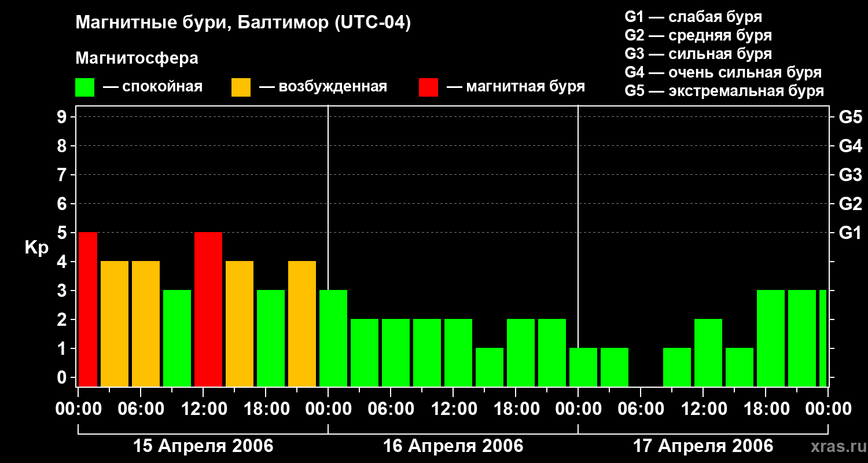This screenshot has height=463, width=868.
Task: Click the '06:00' time label for 17 April
Action: 641,409
